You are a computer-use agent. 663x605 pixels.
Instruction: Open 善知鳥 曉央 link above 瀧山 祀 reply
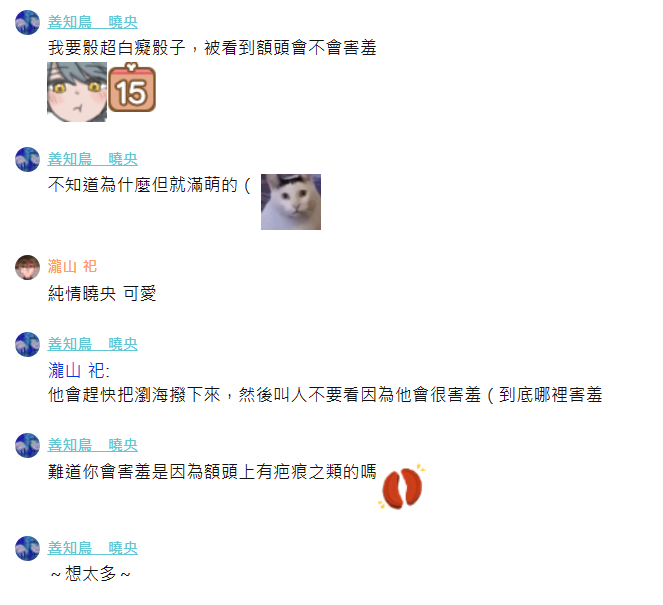click(93, 344)
